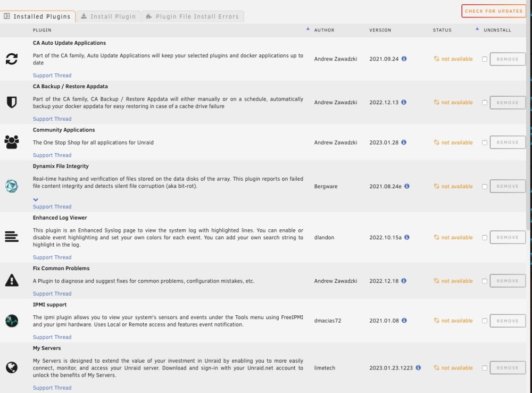Open version info icon beside 2022.12.13
Image resolution: width=532 pixels, height=393 pixels.
[404, 102]
